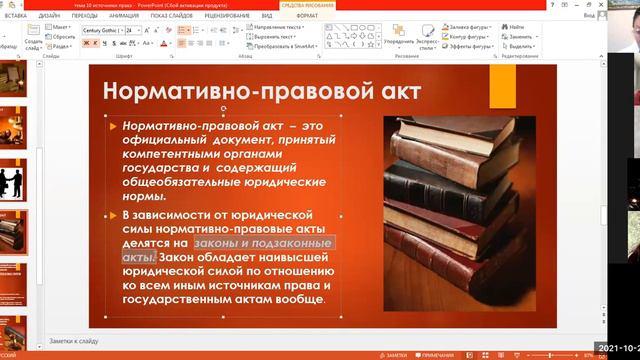Viewport: 640px width, 360px height.
Task: Apply bulleted list button
Action: (x=182, y=31)
